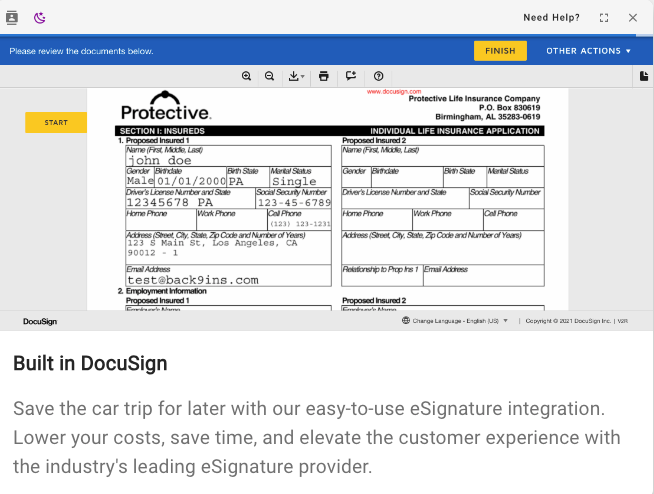This screenshot has width=654, height=494.
Task: Print the document using printer icon
Action: tap(323, 76)
